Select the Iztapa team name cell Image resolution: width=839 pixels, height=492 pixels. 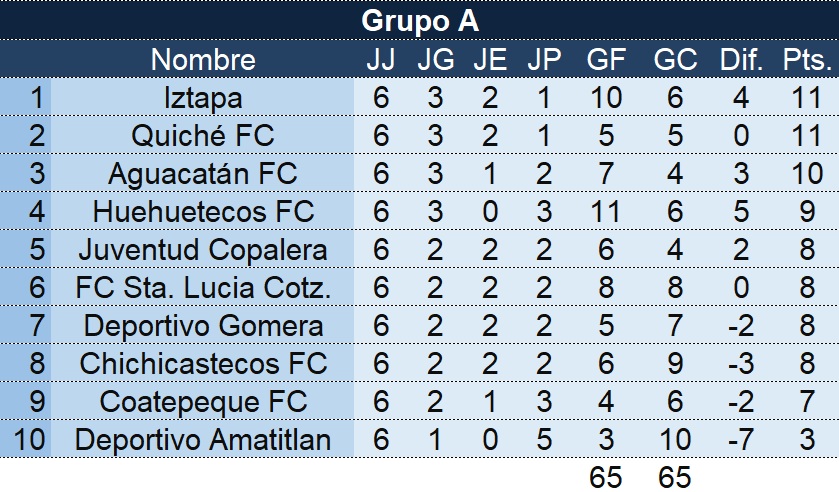click(x=203, y=97)
